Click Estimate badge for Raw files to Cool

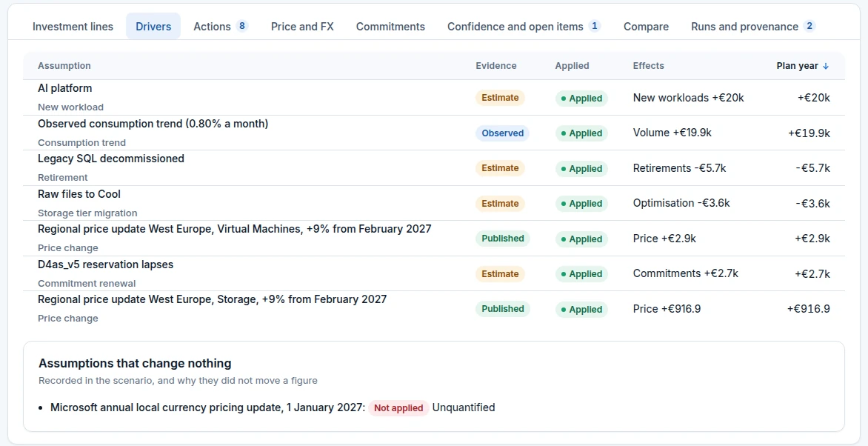500,203
